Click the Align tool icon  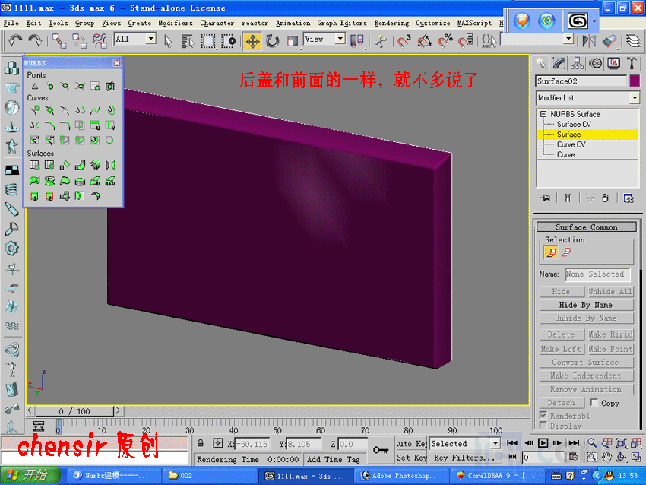pyautogui.click(x=609, y=41)
